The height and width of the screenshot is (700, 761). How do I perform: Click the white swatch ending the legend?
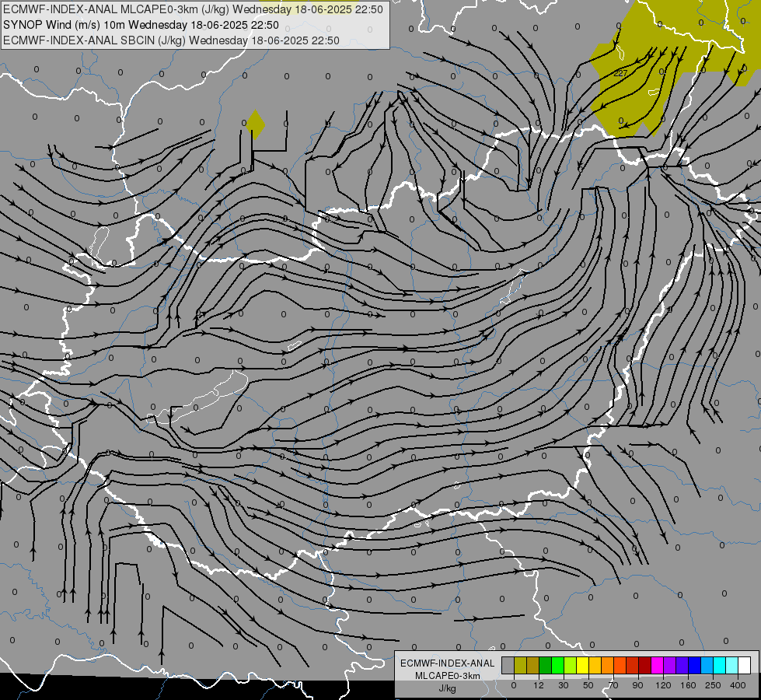[x=745, y=665]
